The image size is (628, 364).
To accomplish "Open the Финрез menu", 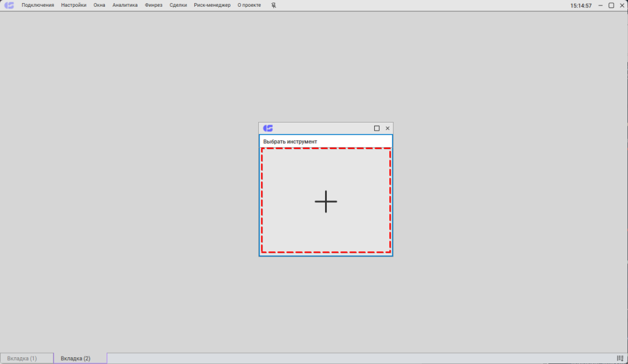I will 153,5.
